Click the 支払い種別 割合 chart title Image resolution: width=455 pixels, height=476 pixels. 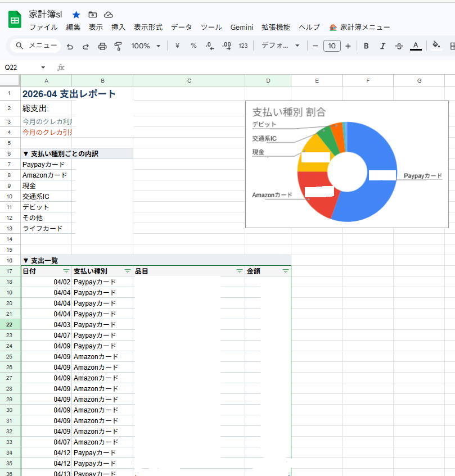pos(289,112)
